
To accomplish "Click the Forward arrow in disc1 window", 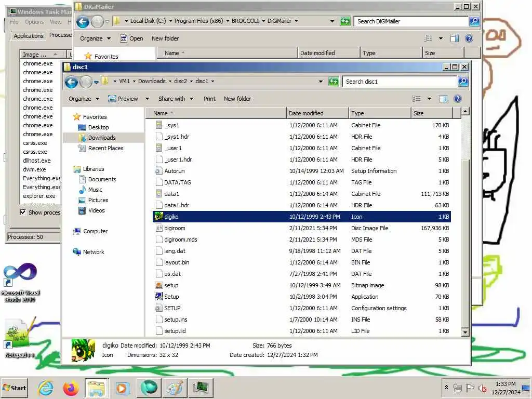I will [x=86, y=82].
